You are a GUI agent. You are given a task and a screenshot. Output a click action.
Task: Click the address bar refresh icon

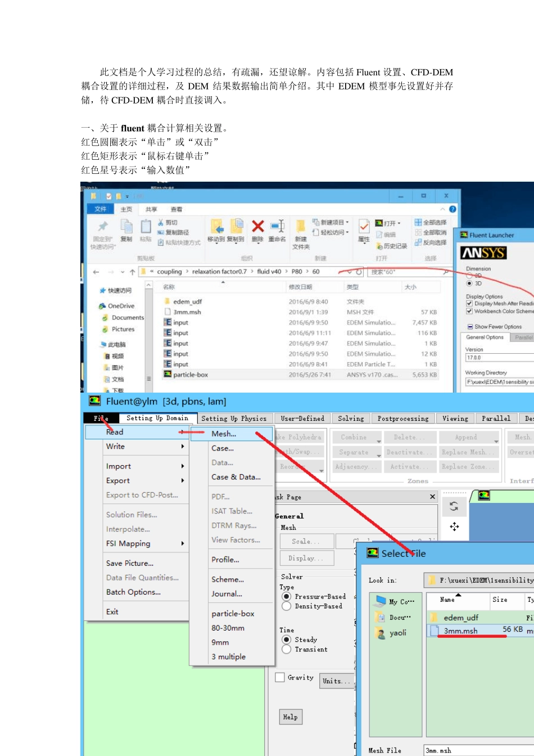click(359, 272)
